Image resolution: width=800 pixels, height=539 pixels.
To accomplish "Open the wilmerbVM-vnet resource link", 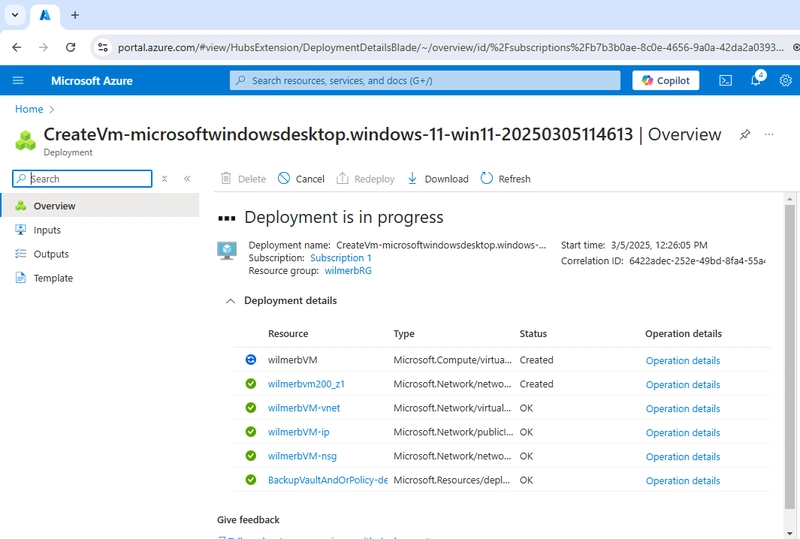I will (304, 408).
